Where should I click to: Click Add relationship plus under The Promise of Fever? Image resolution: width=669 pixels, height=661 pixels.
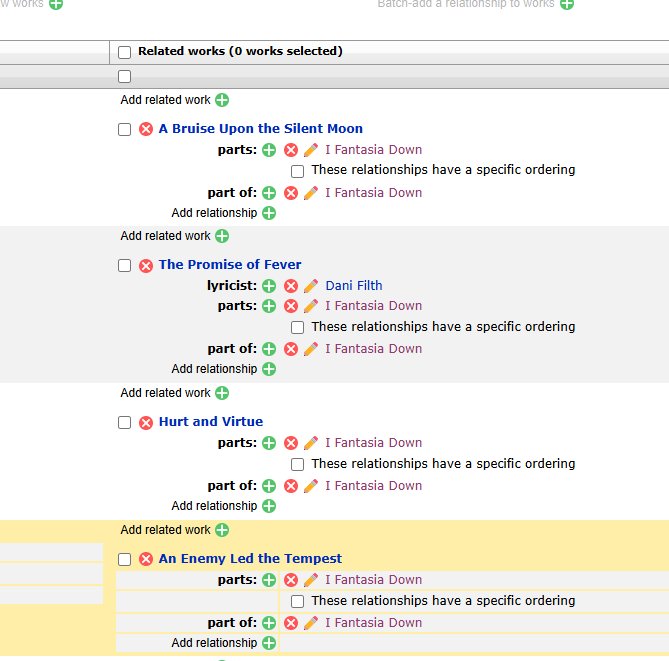(269, 369)
